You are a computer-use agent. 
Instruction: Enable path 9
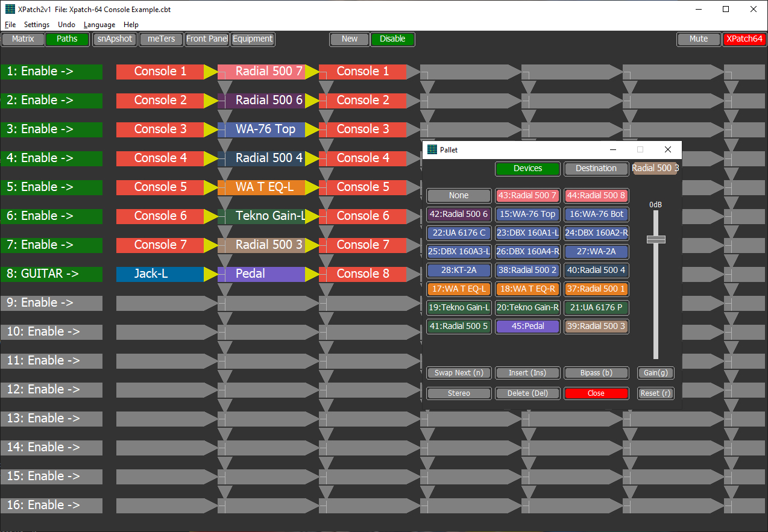(51, 303)
